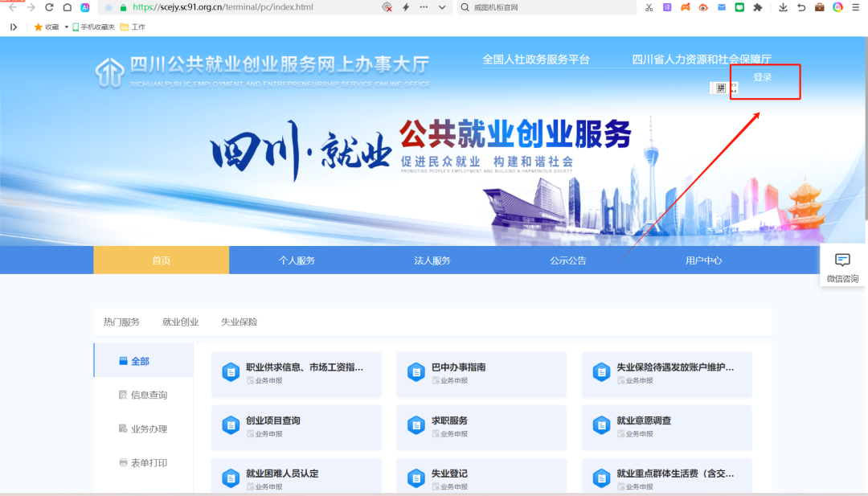Click the QR code icon near login
This screenshot has height=496, width=868.
click(x=721, y=88)
